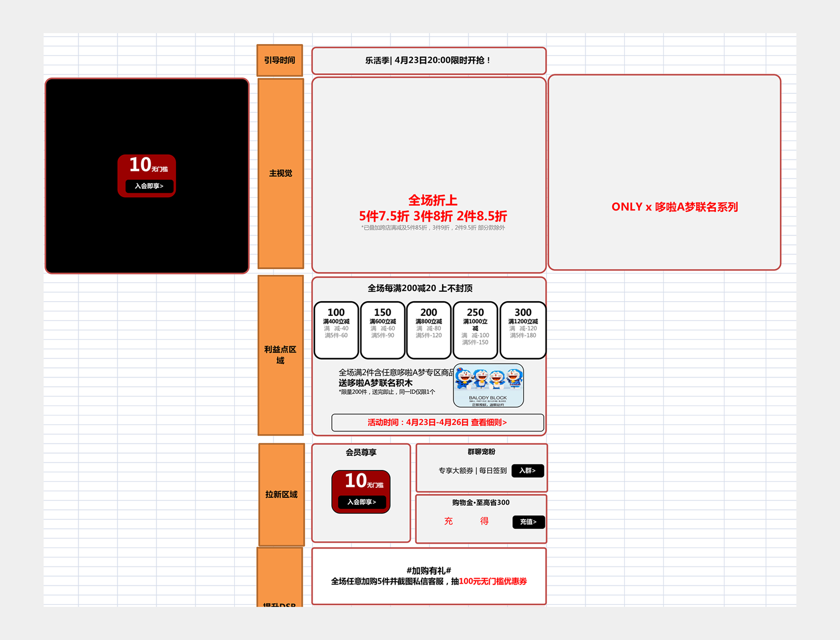The width and height of the screenshot is (840, 640).
Task: Click the 引导时间 orange label
Action: click(280, 60)
